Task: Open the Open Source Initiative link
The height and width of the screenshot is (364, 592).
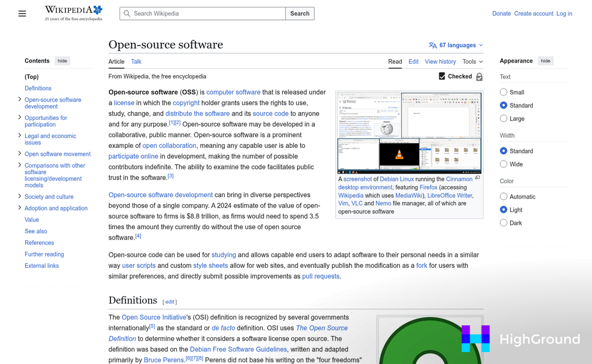Action: 154,317
